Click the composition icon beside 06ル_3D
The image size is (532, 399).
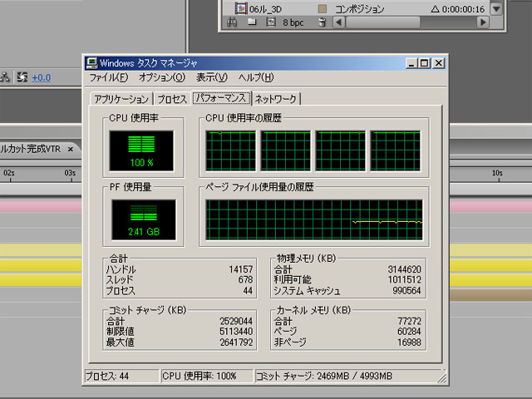tap(241, 8)
